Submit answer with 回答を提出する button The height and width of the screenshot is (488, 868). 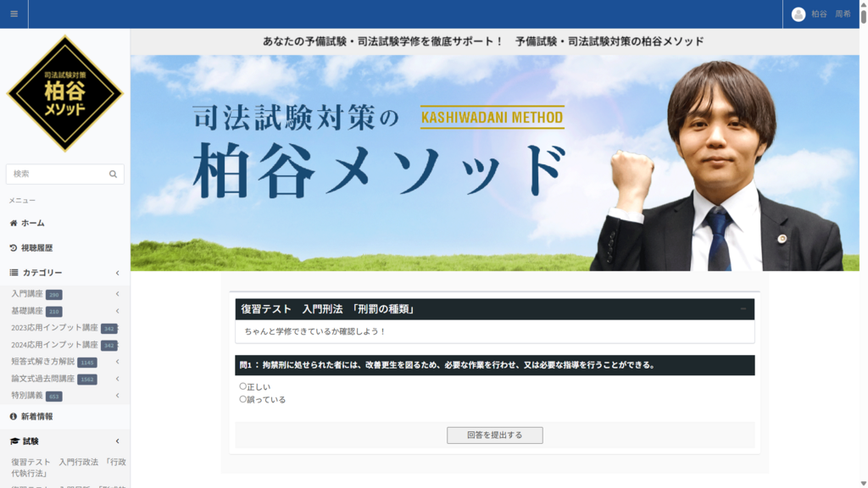pyautogui.click(x=494, y=435)
